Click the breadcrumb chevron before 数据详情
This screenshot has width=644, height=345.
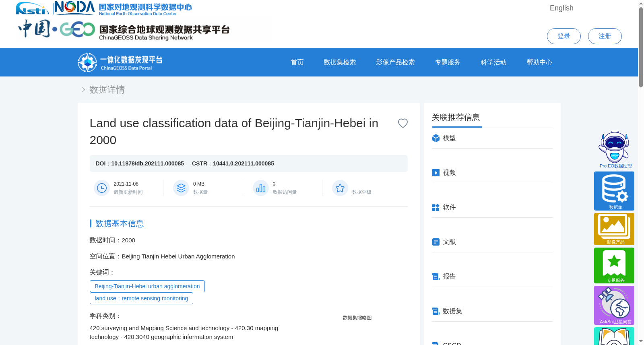84,89
